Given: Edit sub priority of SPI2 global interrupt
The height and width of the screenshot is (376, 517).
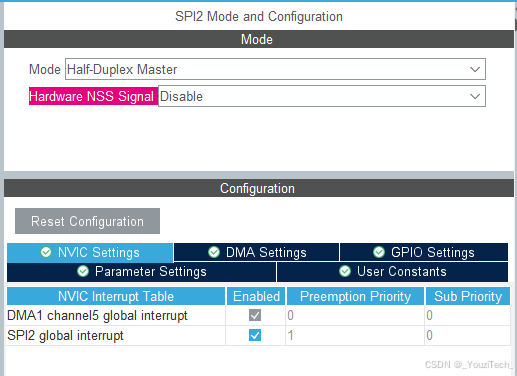Looking at the screenshot, I should (x=468, y=336).
